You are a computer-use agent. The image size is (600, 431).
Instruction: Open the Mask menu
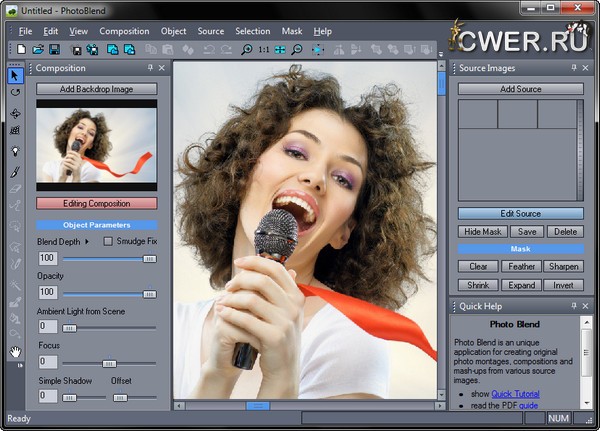[x=291, y=31]
